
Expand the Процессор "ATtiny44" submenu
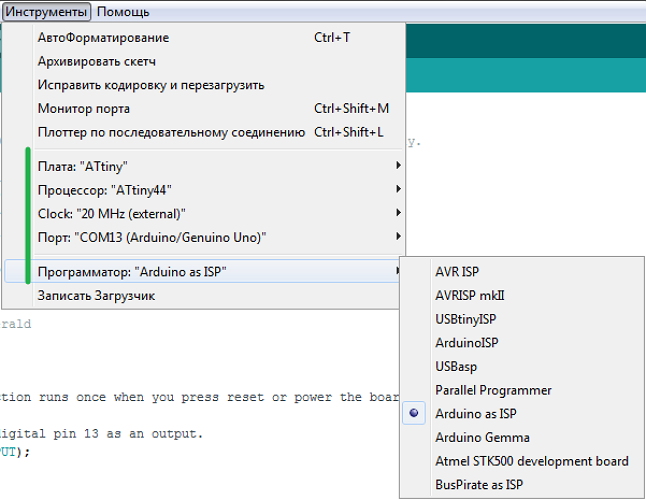[96, 190]
